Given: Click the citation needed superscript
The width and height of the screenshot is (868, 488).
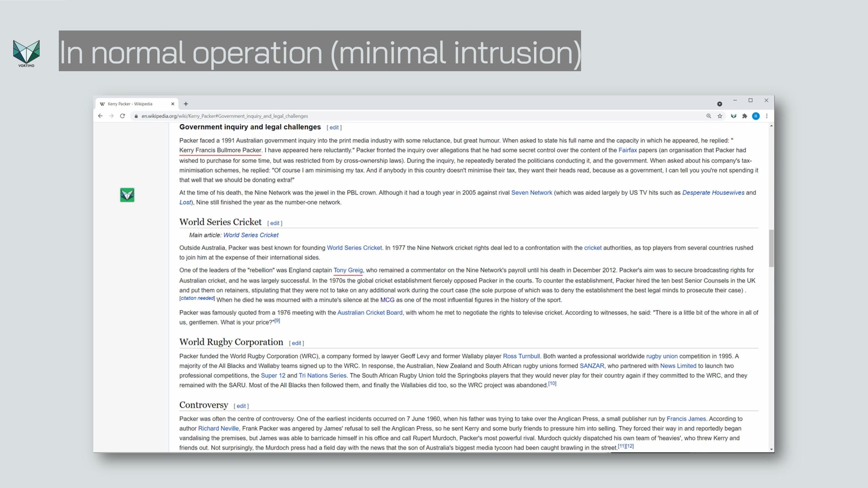Looking at the screenshot, I should point(197,298).
